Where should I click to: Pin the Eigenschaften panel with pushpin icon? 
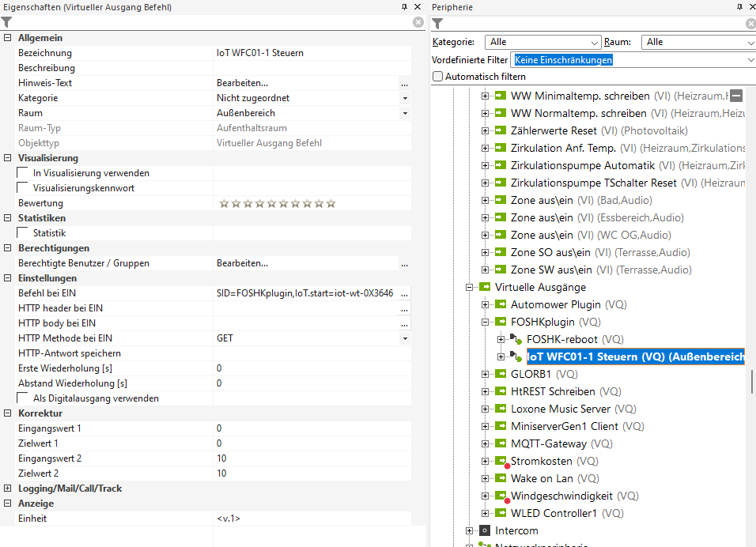pos(404,7)
